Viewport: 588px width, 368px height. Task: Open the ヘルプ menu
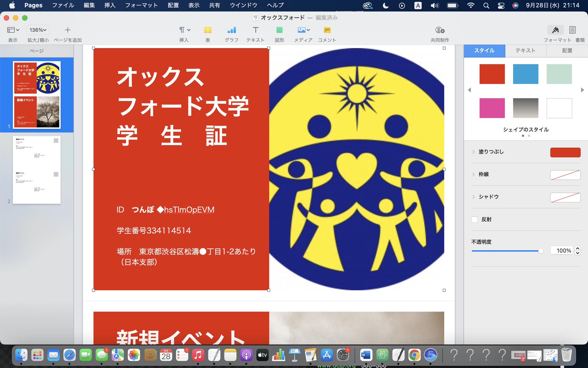(275, 5)
